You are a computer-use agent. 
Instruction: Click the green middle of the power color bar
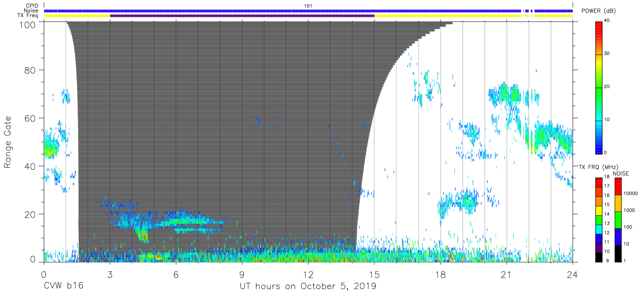(x=599, y=87)
